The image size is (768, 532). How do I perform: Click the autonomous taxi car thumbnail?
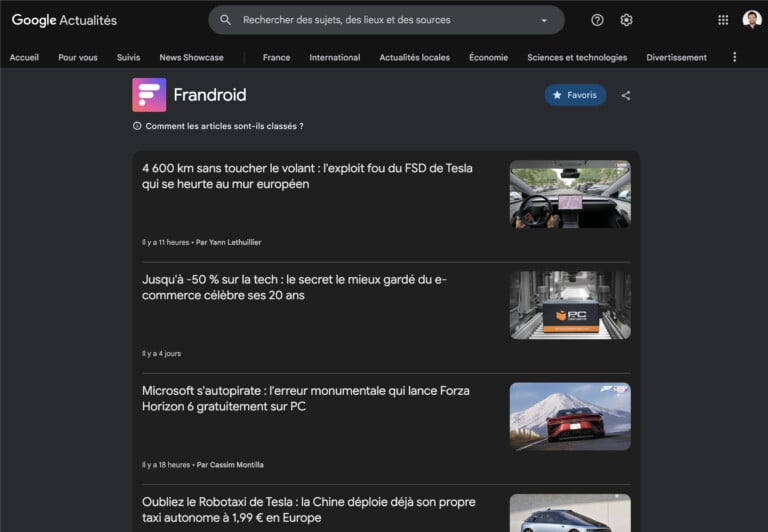[570, 513]
